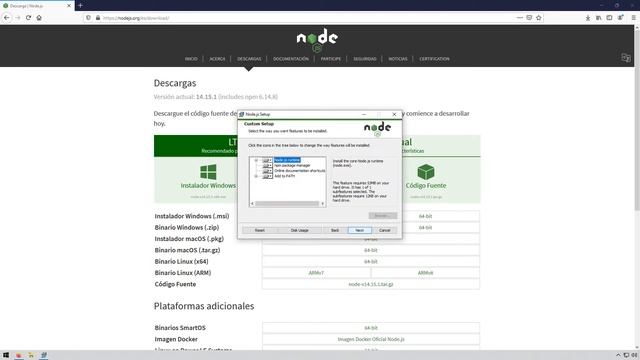
Task: Click 64-bit link for Binarios SmartOS
Action: pyautogui.click(x=371, y=328)
